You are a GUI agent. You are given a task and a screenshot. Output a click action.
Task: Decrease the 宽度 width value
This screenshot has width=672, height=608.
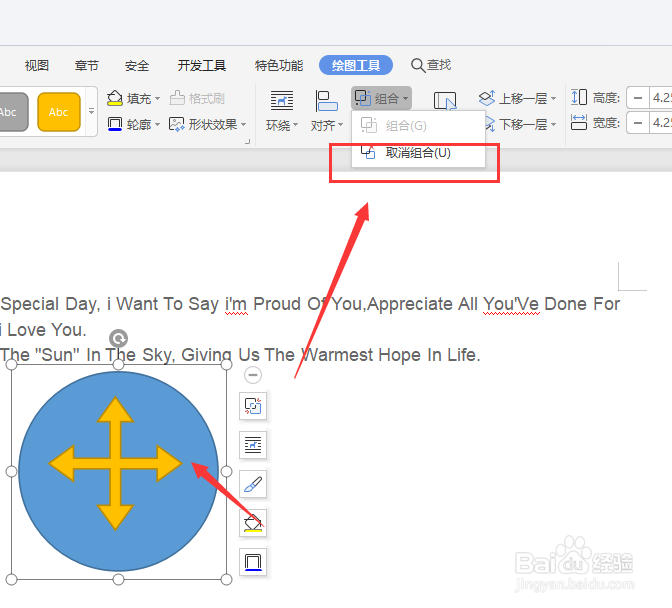[x=638, y=123]
